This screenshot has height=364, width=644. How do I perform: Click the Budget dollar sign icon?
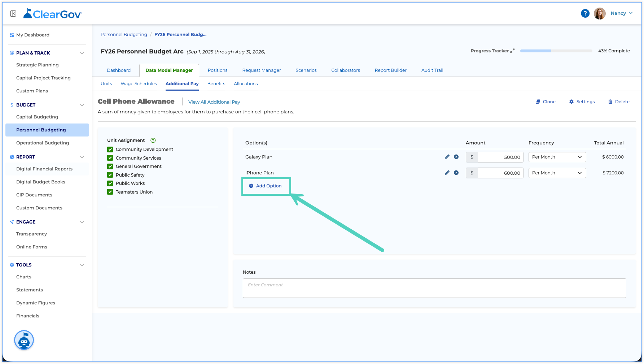pyautogui.click(x=12, y=105)
